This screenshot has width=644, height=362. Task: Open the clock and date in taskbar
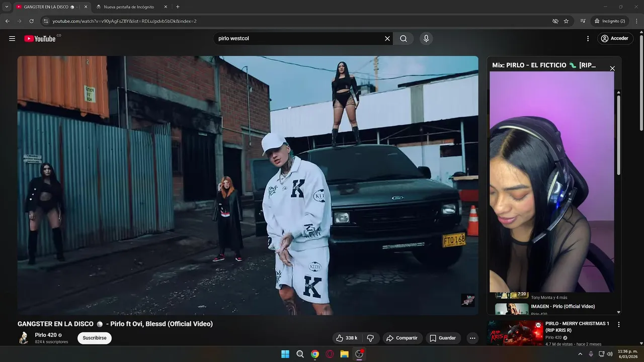tap(627, 354)
